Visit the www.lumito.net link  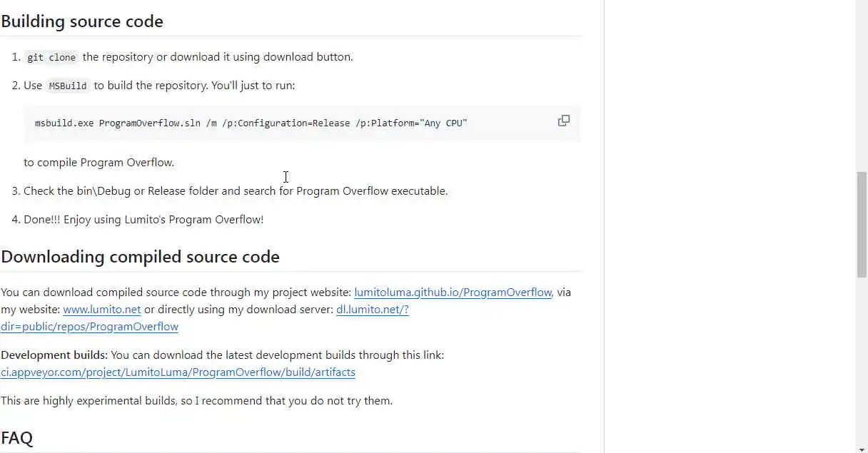pyautogui.click(x=101, y=310)
